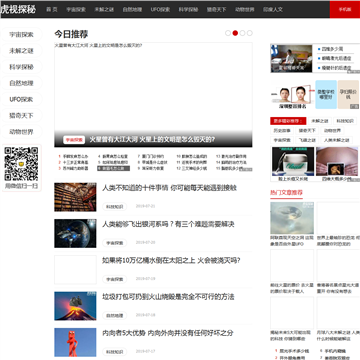
Task: Switch to fourth carousel slide dot
Action: 250,33
